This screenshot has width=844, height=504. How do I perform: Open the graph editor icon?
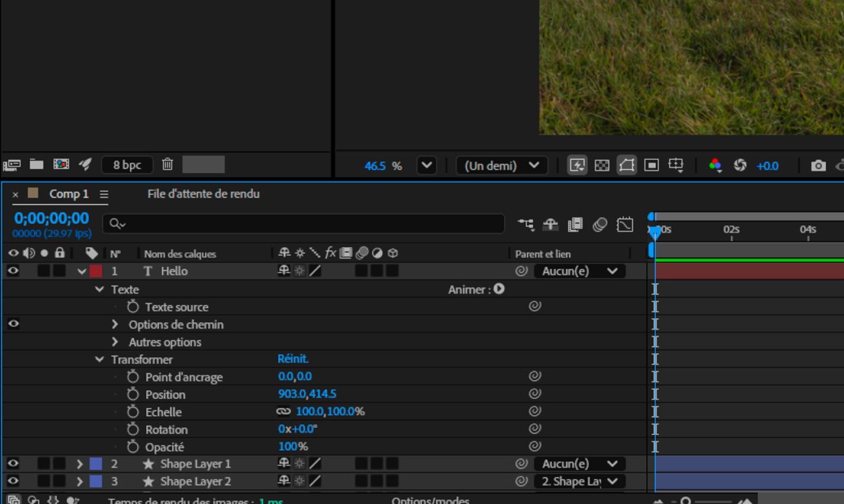tap(625, 225)
